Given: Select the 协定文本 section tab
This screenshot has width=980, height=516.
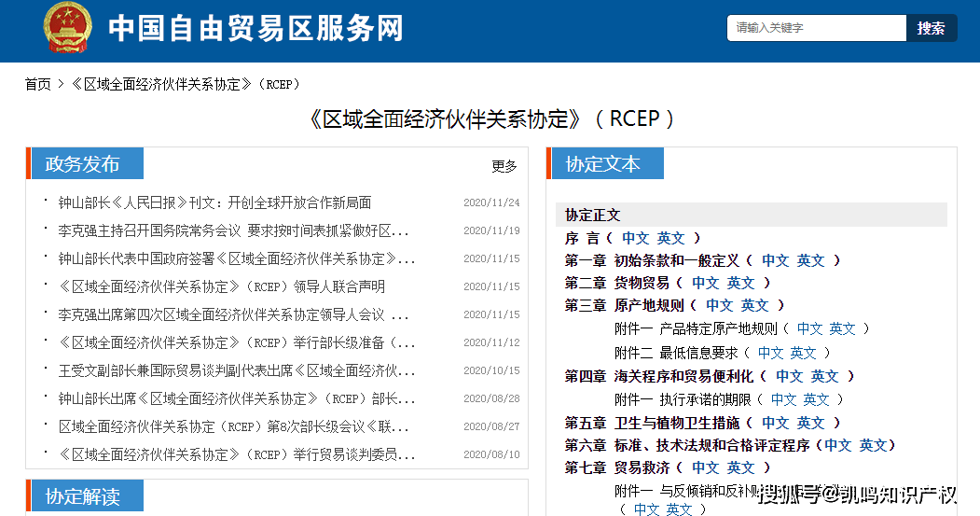Looking at the screenshot, I should tap(603, 164).
